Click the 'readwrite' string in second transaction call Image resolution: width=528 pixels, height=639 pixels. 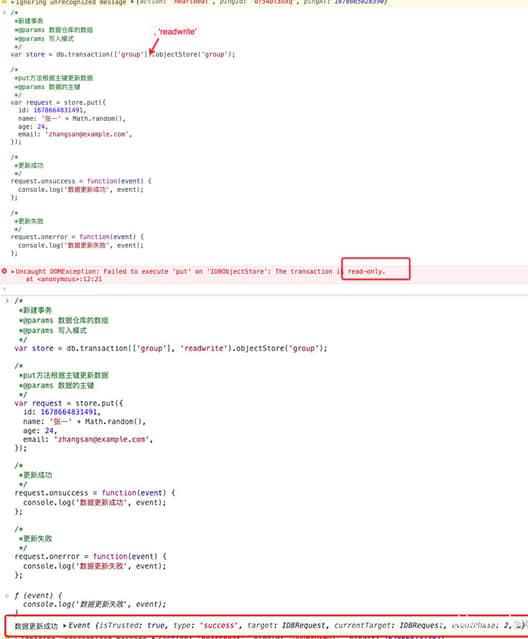pos(203,348)
